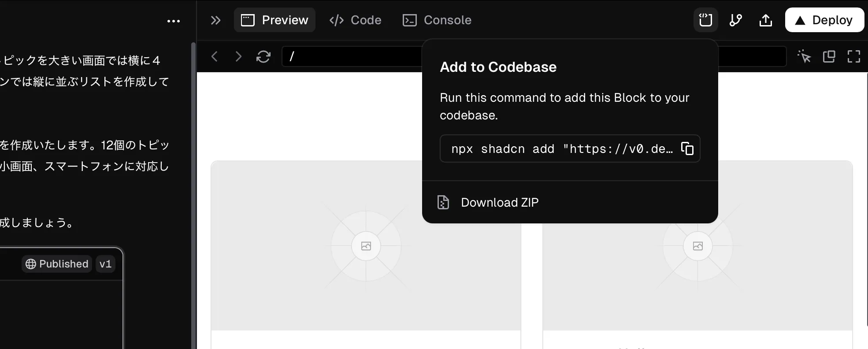Click the share upload icon
The height and width of the screenshot is (349, 868).
pyautogui.click(x=765, y=20)
